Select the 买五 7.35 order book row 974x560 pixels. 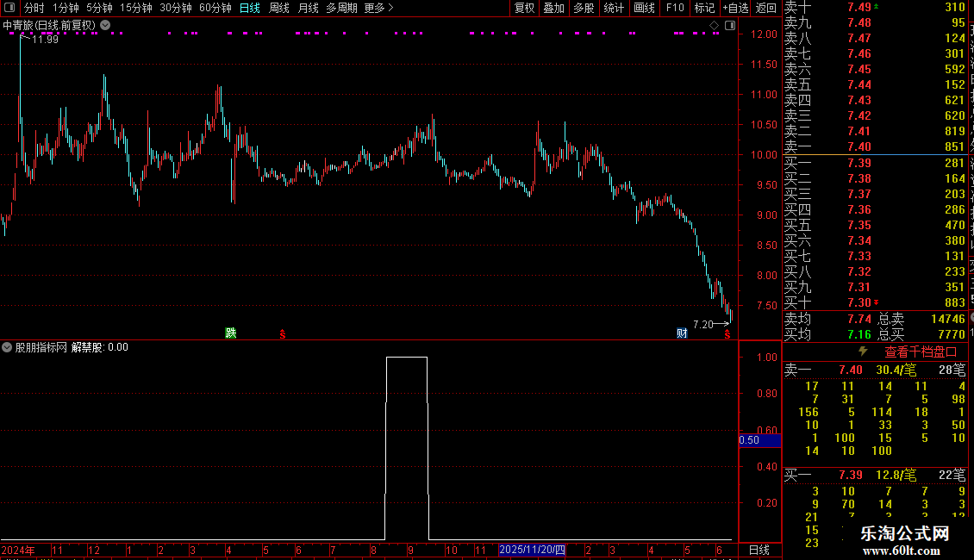(875, 225)
